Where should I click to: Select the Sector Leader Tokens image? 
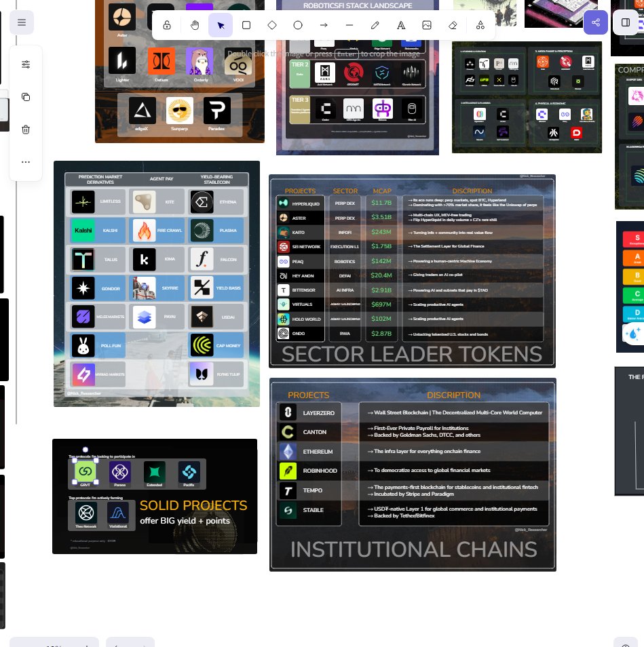click(412, 271)
